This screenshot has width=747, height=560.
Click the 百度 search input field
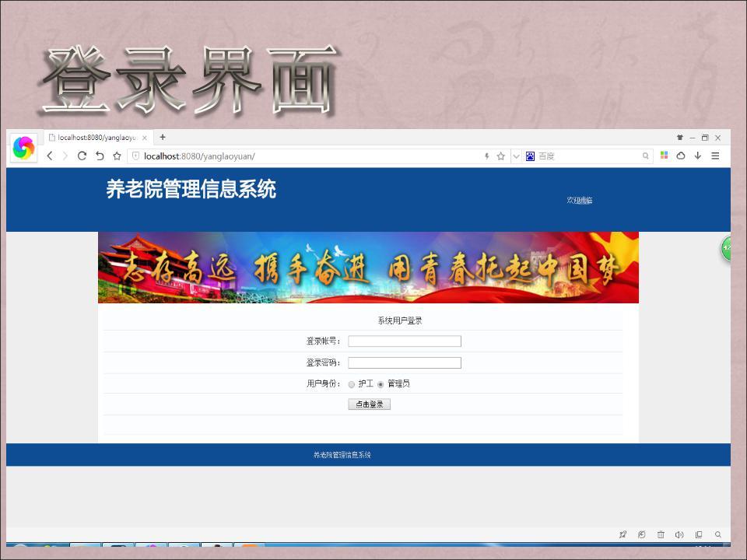[588, 156]
